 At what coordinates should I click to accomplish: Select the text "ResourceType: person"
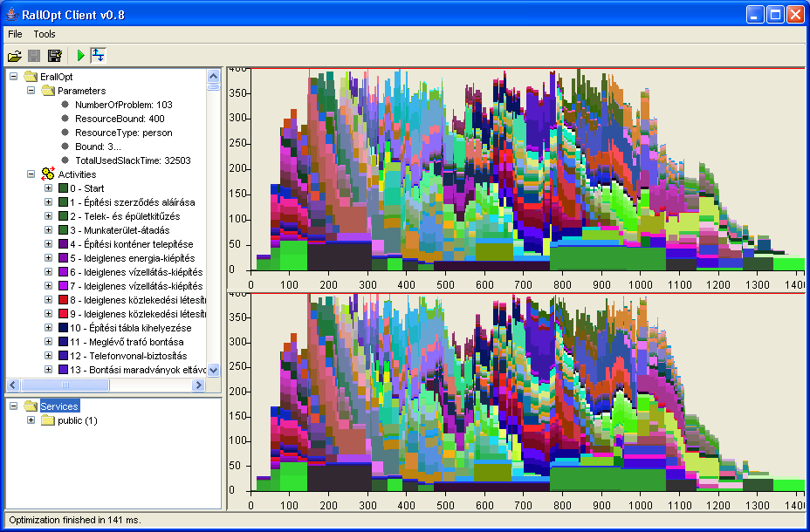tap(124, 133)
